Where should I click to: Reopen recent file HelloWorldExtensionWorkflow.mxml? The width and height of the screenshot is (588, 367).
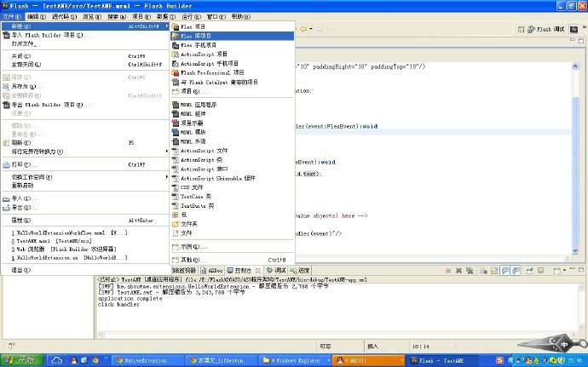pyautogui.click(x=85, y=232)
